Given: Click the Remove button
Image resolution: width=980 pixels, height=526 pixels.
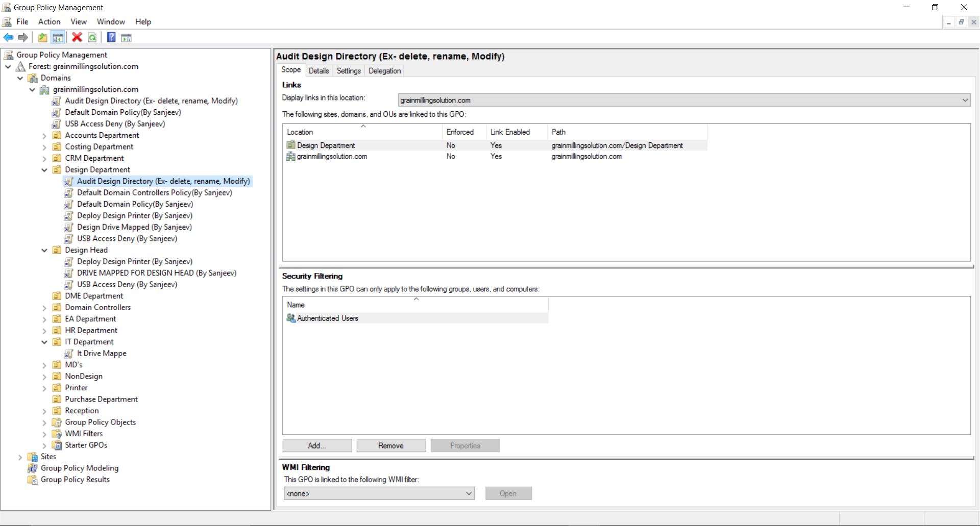Looking at the screenshot, I should point(391,445).
